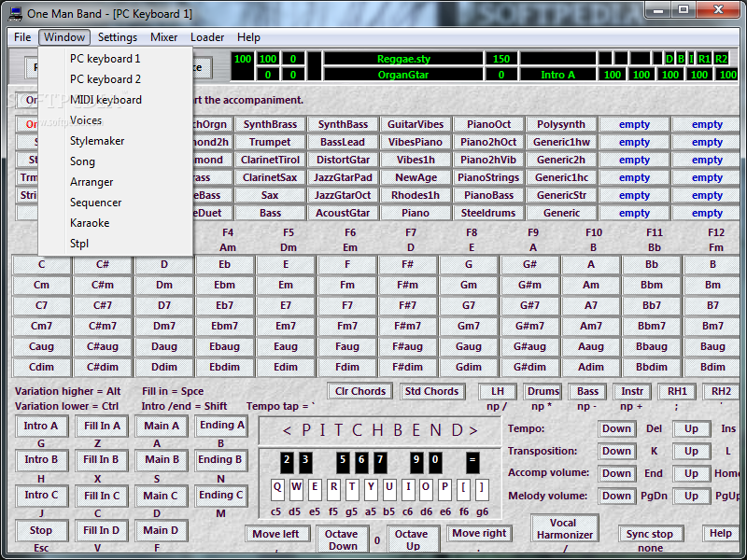Open the Mixer menu

click(164, 37)
